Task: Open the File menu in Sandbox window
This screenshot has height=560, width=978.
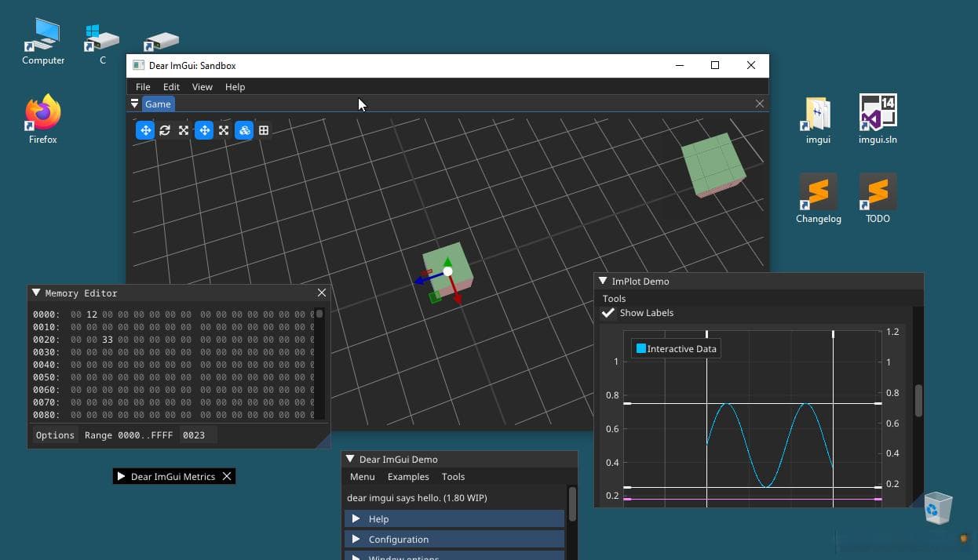Action: point(143,87)
